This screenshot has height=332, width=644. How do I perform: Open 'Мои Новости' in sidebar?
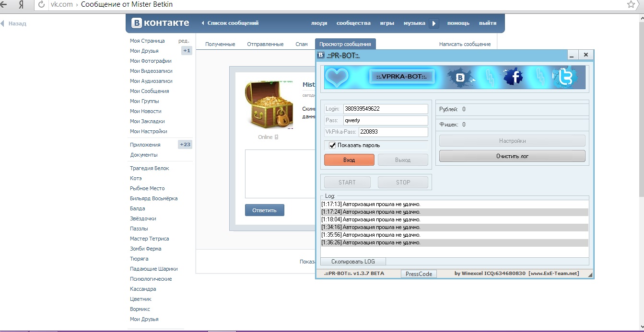tap(146, 111)
